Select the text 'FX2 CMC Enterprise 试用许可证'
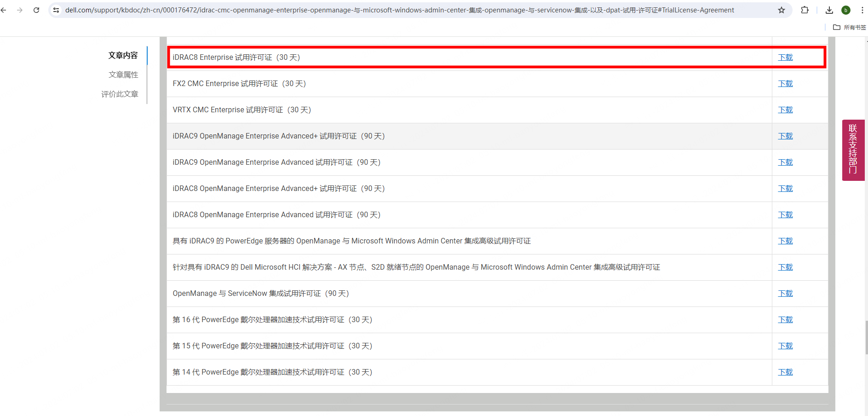The height and width of the screenshot is (416, 868). pos(225,83)
